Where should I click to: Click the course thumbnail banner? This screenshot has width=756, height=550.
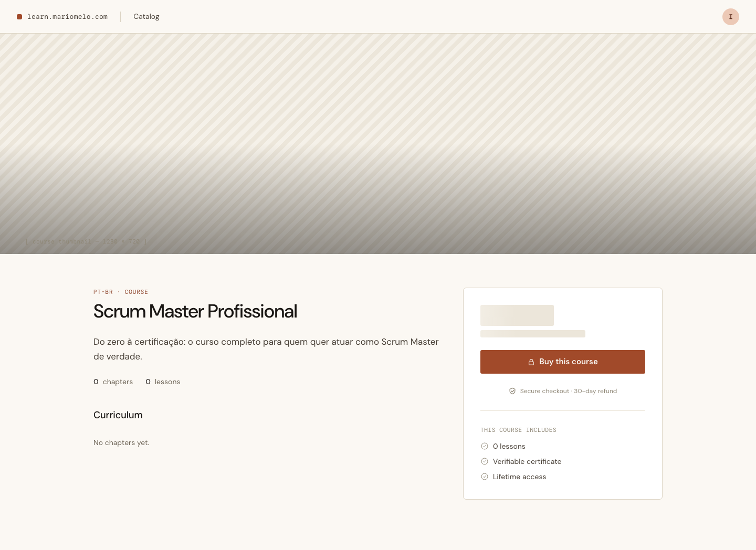[378, 144]
